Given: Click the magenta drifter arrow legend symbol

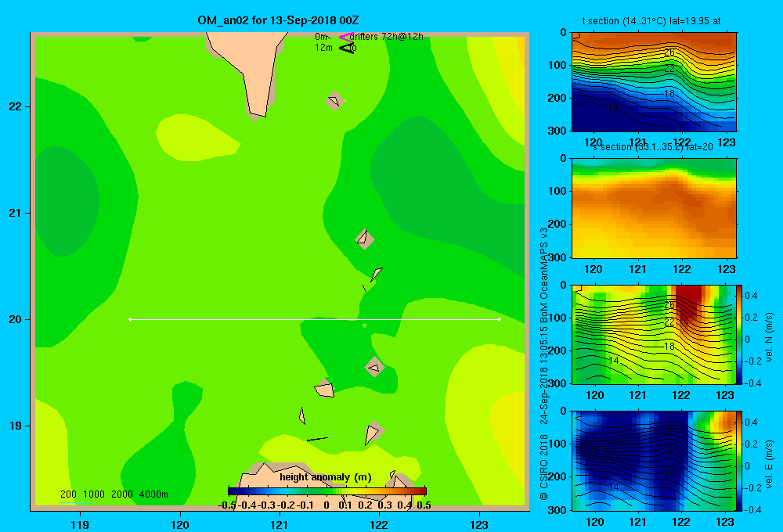Looking at the screenshot, I should [x=346, y=37].
